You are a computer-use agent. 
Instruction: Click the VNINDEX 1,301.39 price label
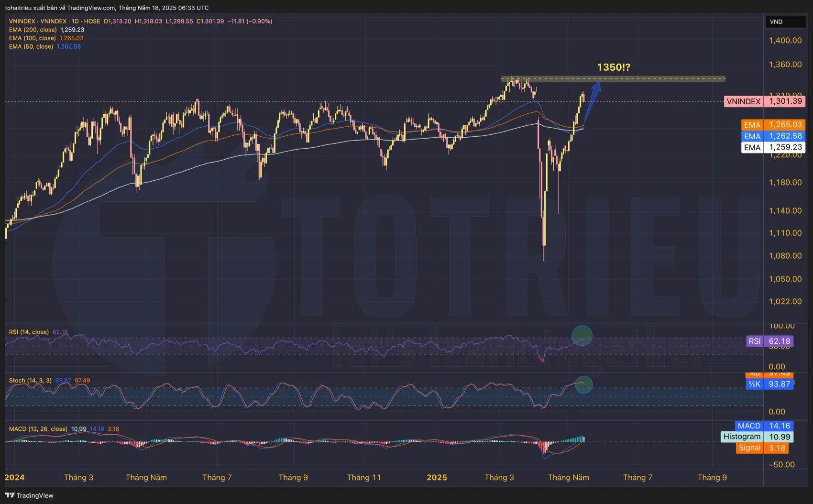tap(764, 101)
